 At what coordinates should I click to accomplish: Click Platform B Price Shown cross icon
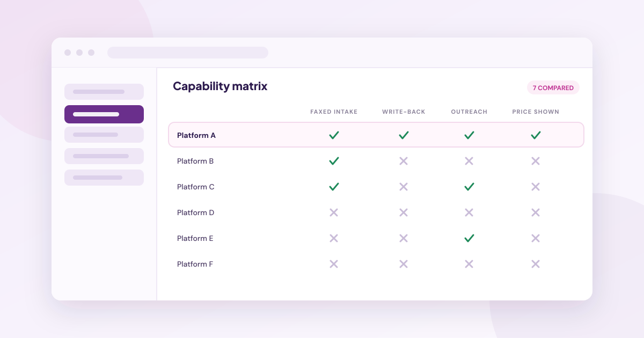(x=536, y=161)
